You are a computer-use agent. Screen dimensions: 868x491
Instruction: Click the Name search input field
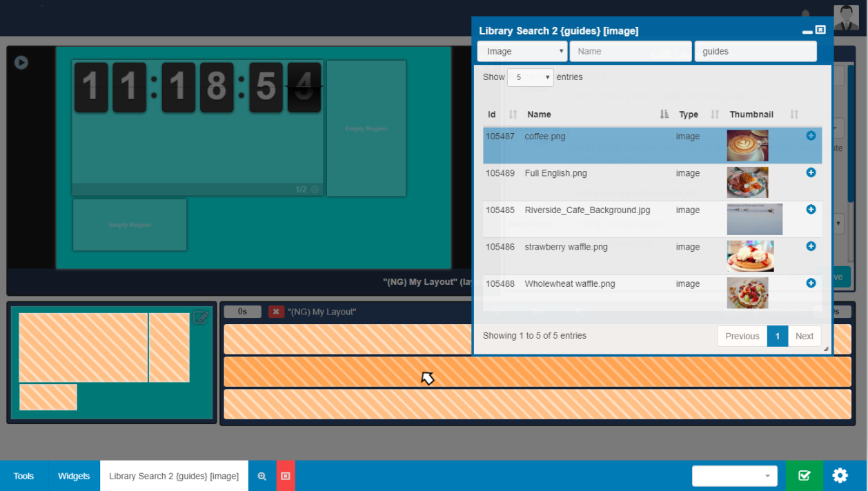tap(630, 51)
